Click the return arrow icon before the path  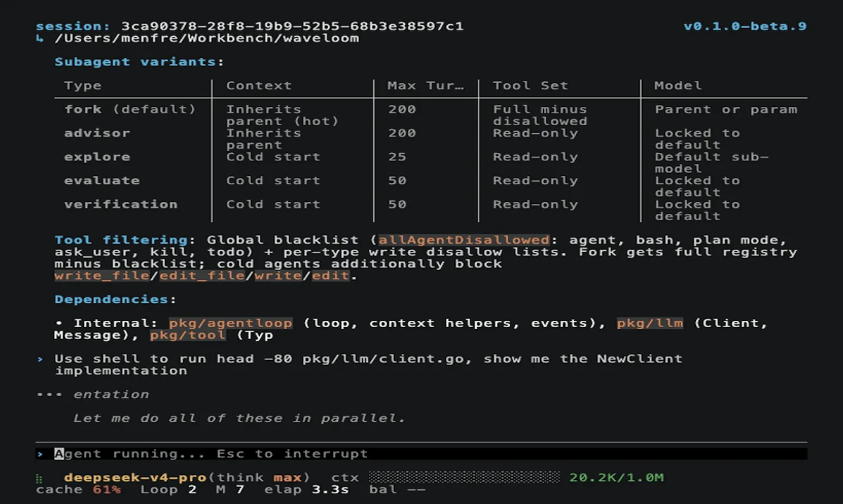point(40,38)
